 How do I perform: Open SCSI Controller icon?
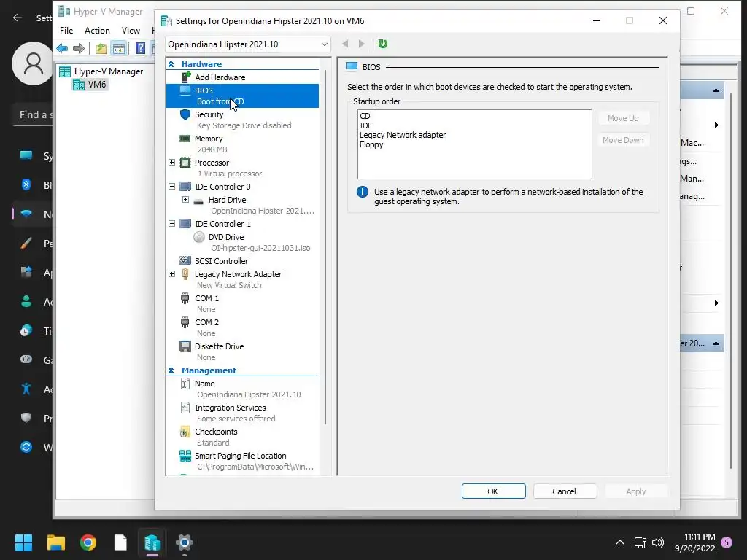pyautogui.click(x=185, y=261)
